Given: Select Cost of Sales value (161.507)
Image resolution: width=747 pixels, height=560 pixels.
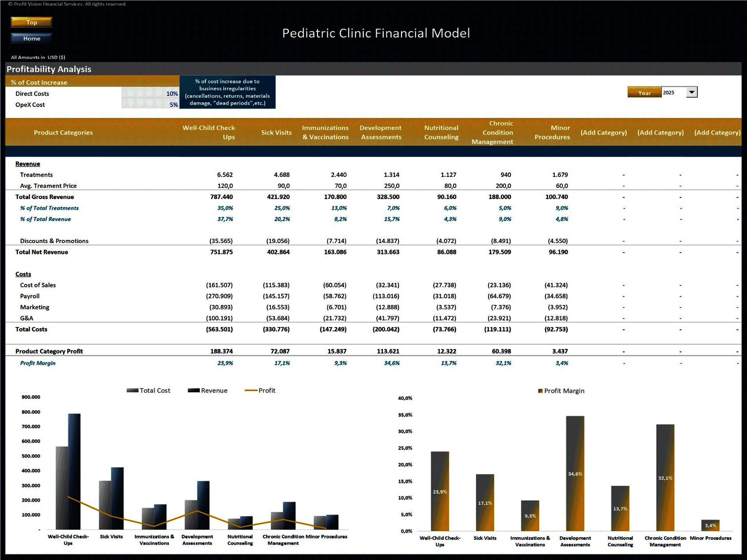Looking at the screenshot, I should 219,285.
